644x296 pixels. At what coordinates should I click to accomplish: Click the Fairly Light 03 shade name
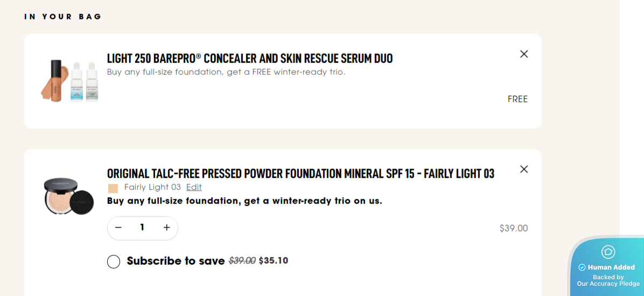coord(152,187)
